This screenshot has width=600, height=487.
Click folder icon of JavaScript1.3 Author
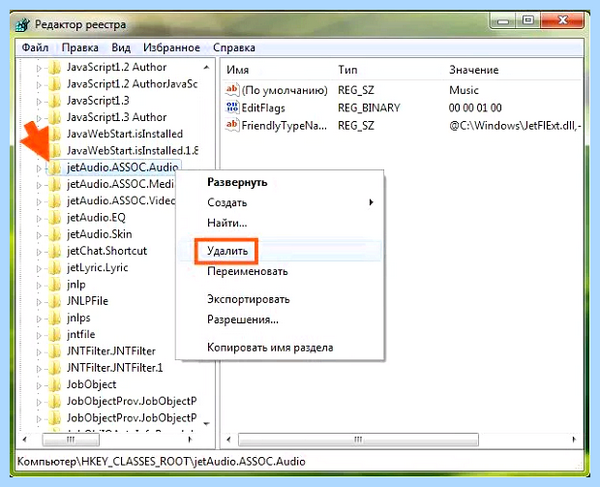click(x=55, y=117)
